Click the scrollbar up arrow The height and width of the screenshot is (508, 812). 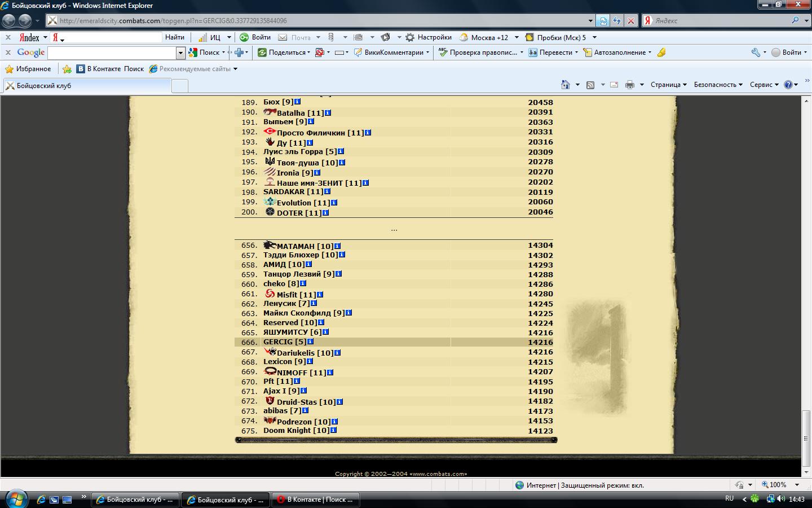click(806, 101)
